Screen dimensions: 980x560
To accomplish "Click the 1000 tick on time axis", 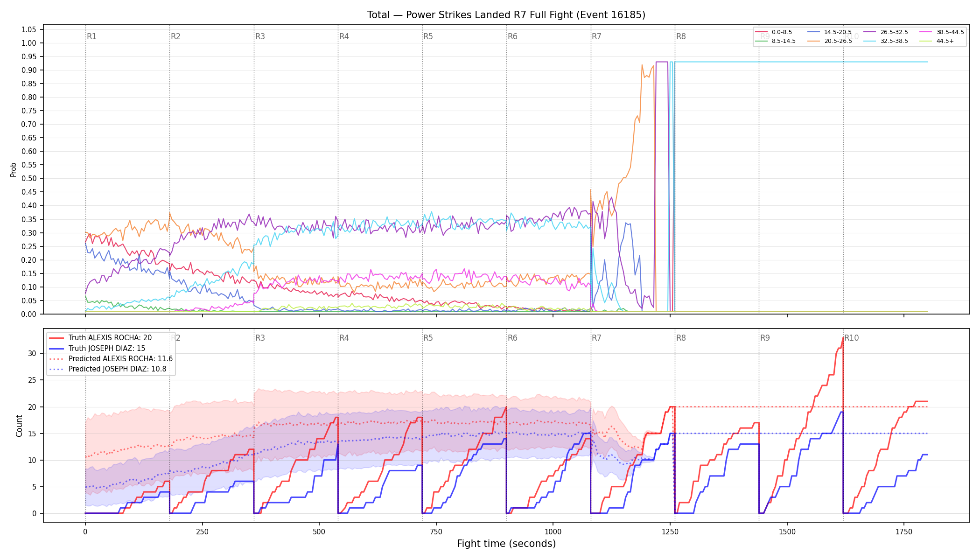I will tap(553, 532).
